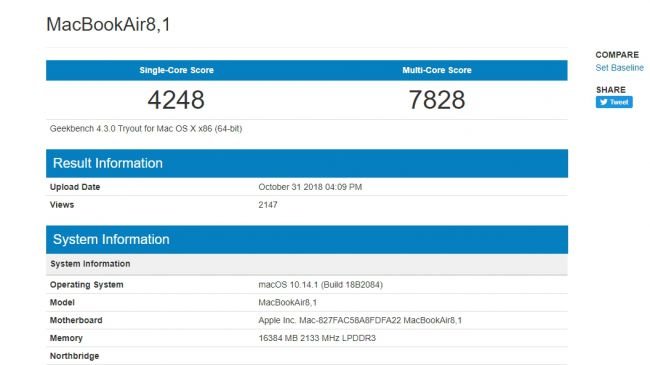Select the macOS 10.14.1 build value
Image resolution: width=650 pixels, height=365 pixels.
point(320,285)
